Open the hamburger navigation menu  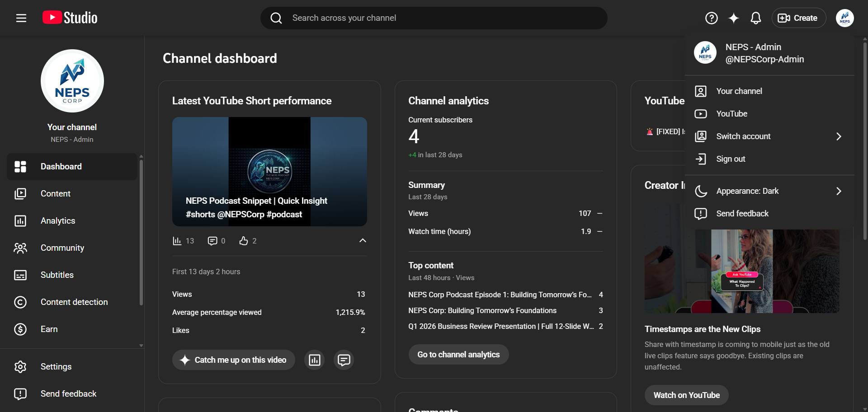point(21,18)
